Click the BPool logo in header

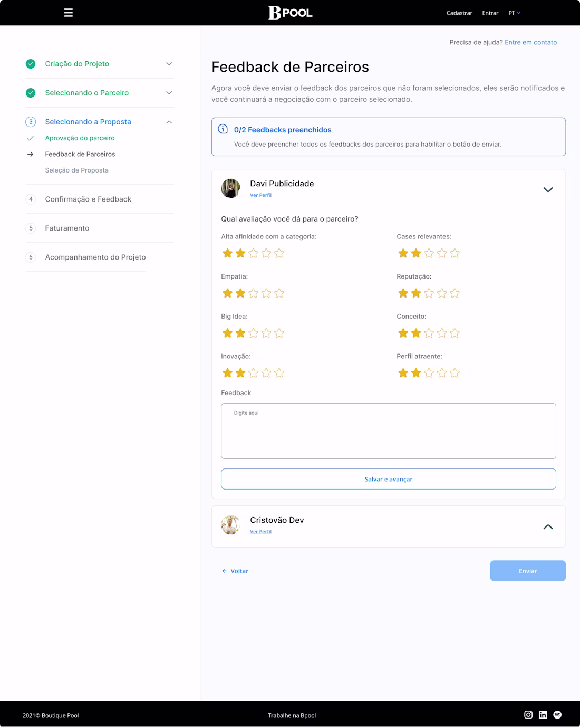tap(290, 13)
